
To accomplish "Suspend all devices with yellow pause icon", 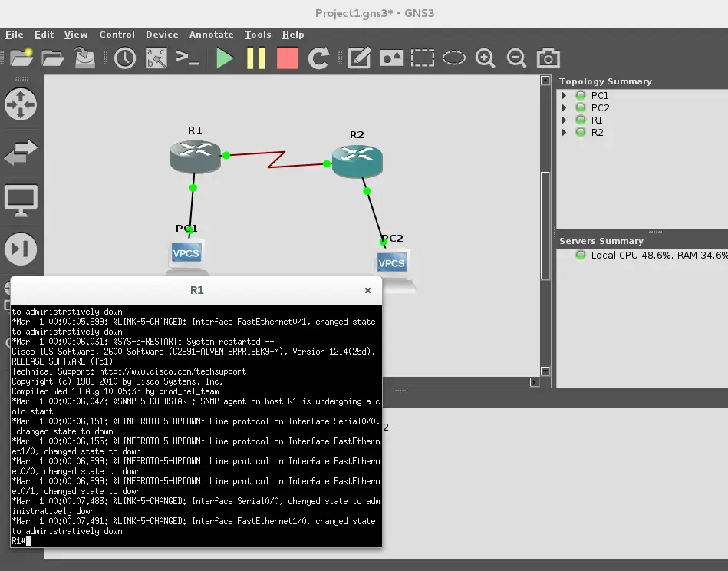I will pyautogui.click(x=255, y=58).
